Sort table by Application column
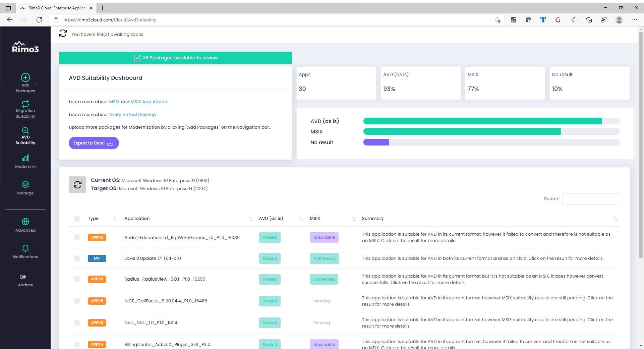 coord(250,219)
